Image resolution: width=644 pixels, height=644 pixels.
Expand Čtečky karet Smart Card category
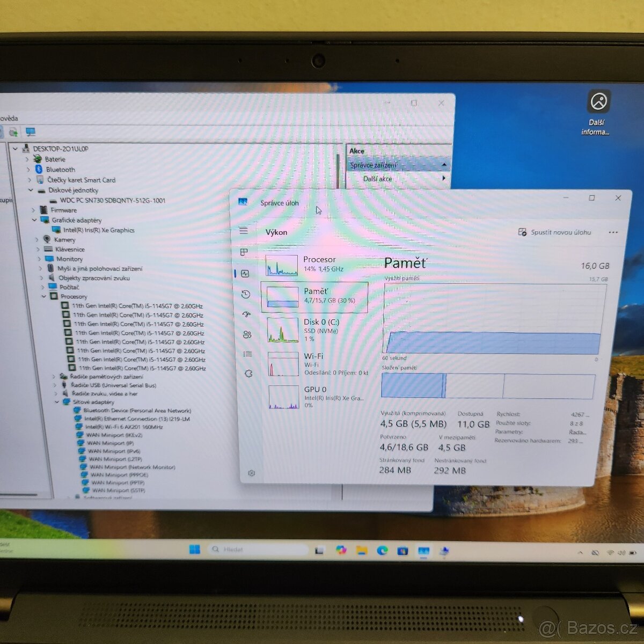(x=29, y=180)
